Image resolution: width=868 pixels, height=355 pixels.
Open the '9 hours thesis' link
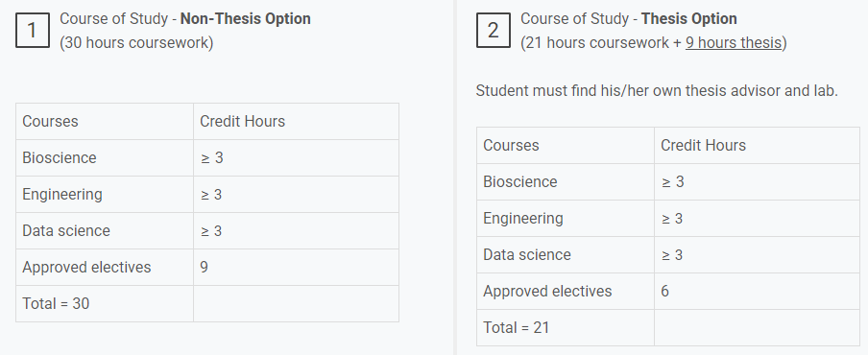[x=734, y=42]
